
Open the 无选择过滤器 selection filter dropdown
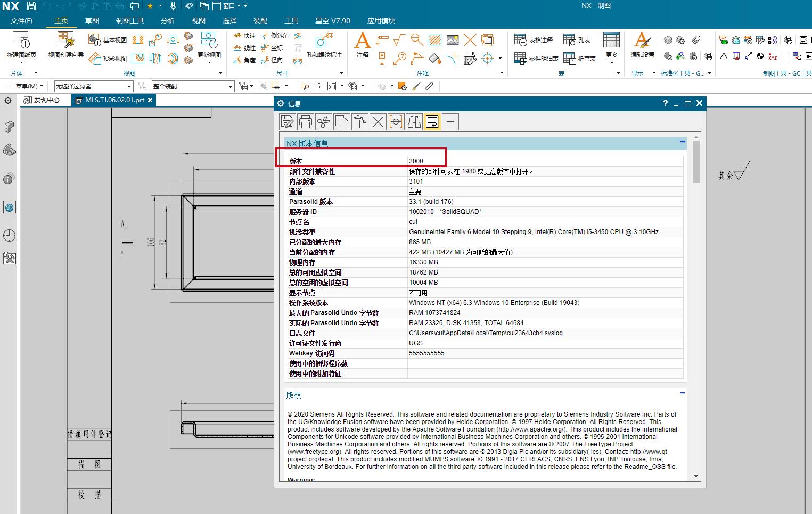tap(94, 86)
